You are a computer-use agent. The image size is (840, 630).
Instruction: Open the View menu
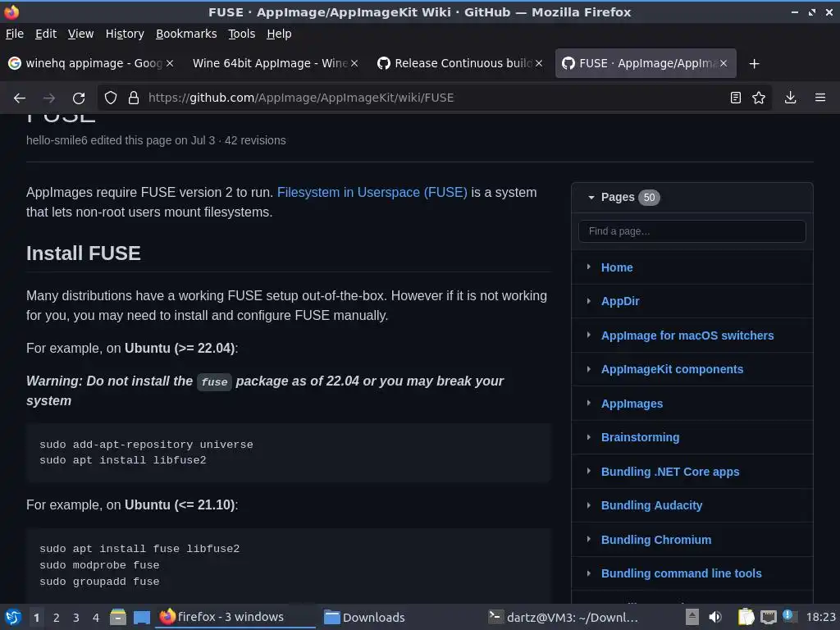coord(80,34)
